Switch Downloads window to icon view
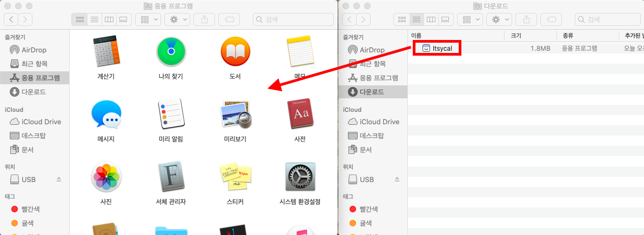 (x=401, y=19)
